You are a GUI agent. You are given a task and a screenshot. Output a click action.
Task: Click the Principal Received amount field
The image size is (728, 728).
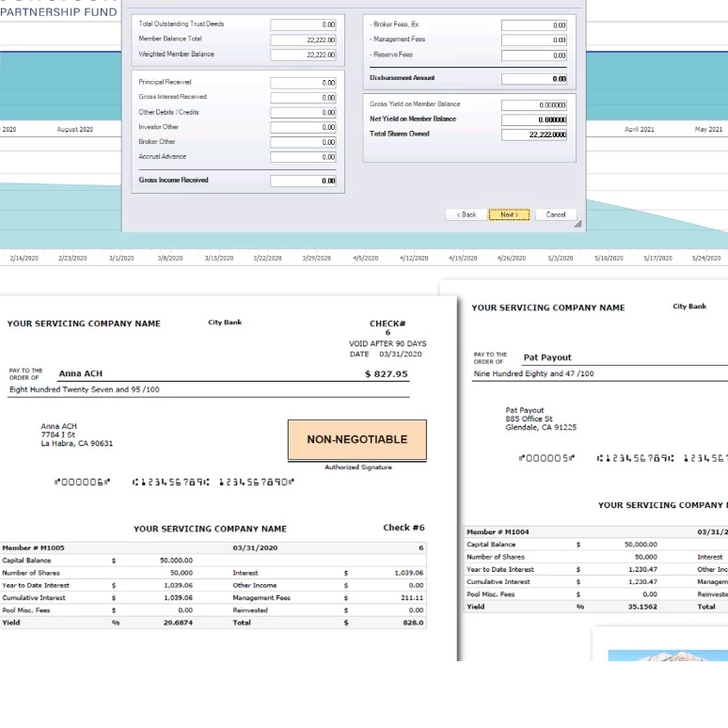303,83
